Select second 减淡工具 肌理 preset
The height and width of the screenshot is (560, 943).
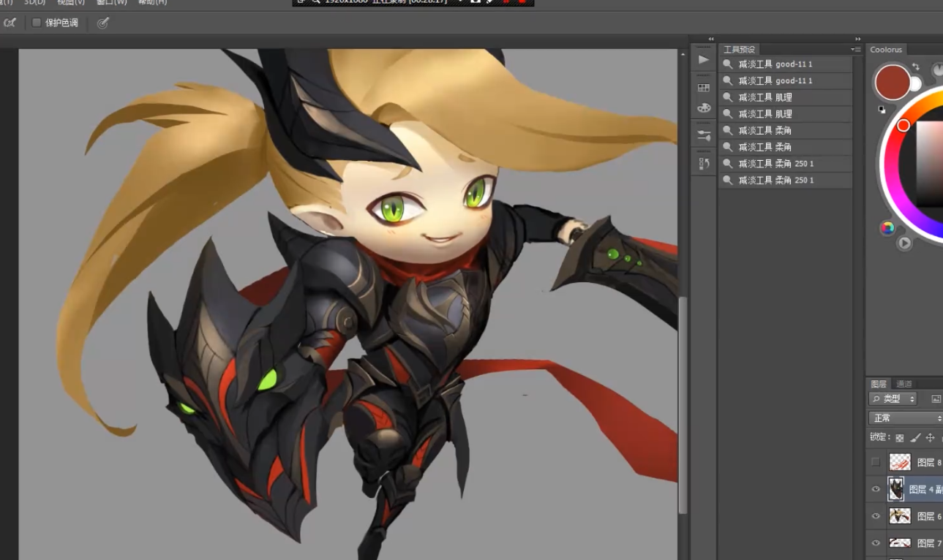(x=785, y=114)
